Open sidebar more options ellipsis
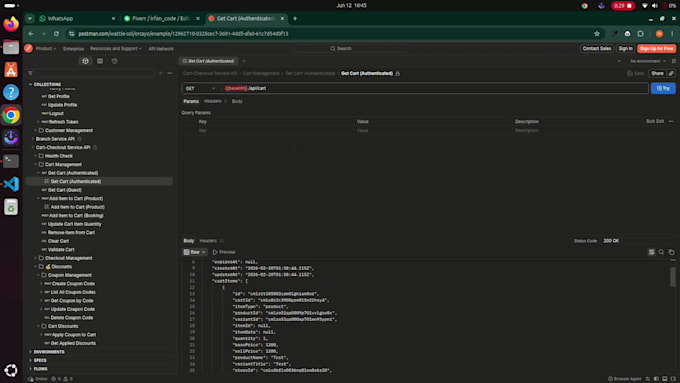 point(170,73)
